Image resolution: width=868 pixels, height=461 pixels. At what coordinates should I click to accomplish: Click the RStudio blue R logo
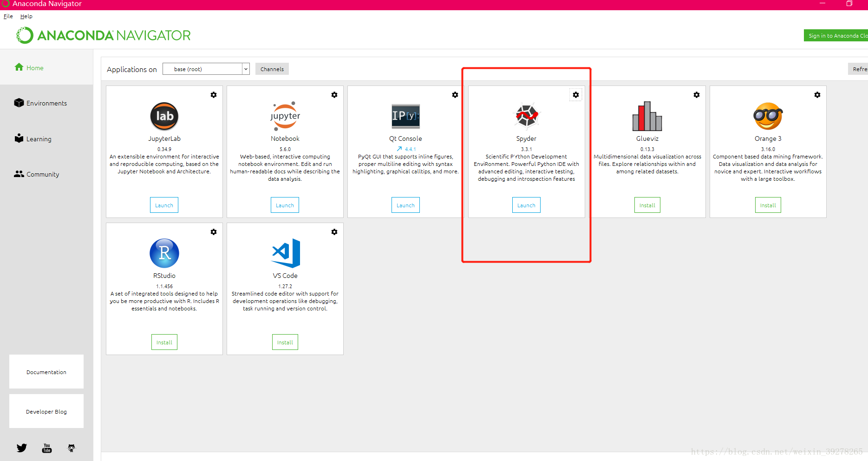(164, 253)
